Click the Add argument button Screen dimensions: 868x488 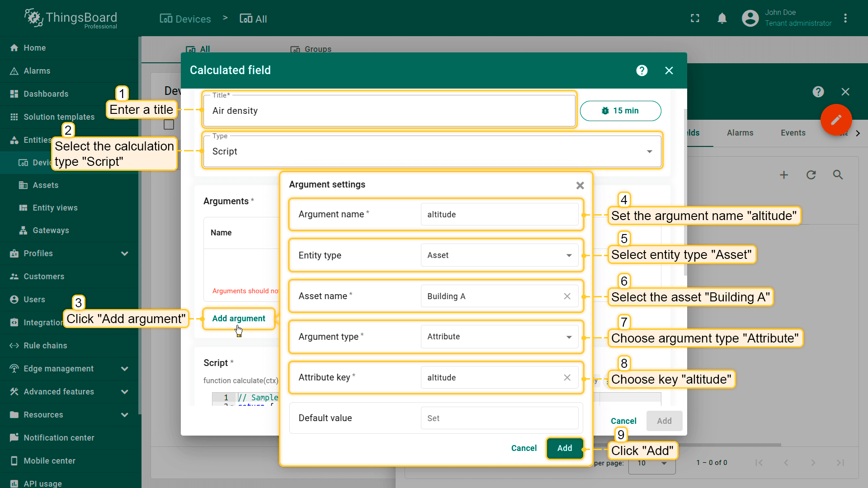pos(239,319)
